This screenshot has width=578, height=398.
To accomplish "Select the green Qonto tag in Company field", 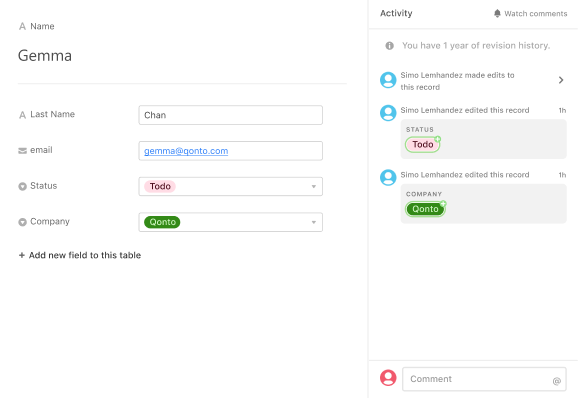I will coord(162,222).
